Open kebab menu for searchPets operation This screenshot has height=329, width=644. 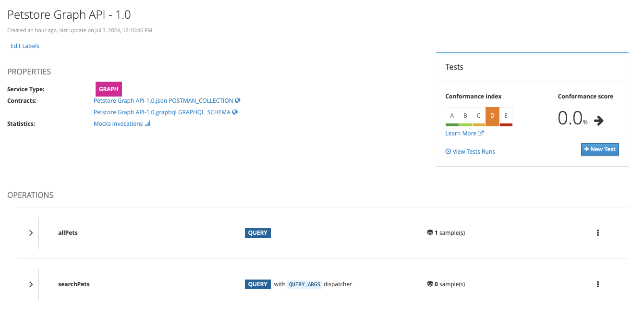coord(598,284)
